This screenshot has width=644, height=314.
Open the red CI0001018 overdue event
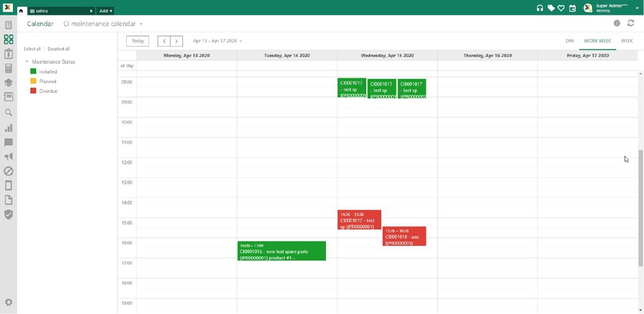point(404,237)
